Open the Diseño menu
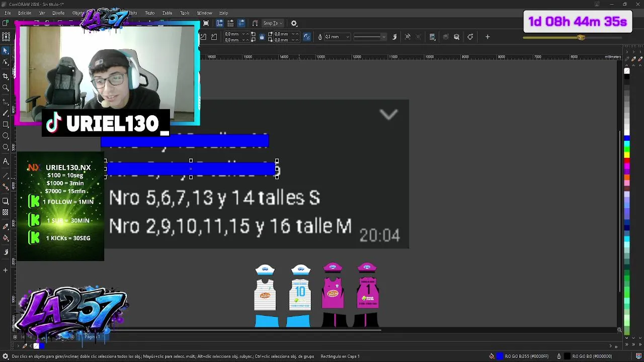The height and width of the screenshot is (362, 644). point(58,13)
